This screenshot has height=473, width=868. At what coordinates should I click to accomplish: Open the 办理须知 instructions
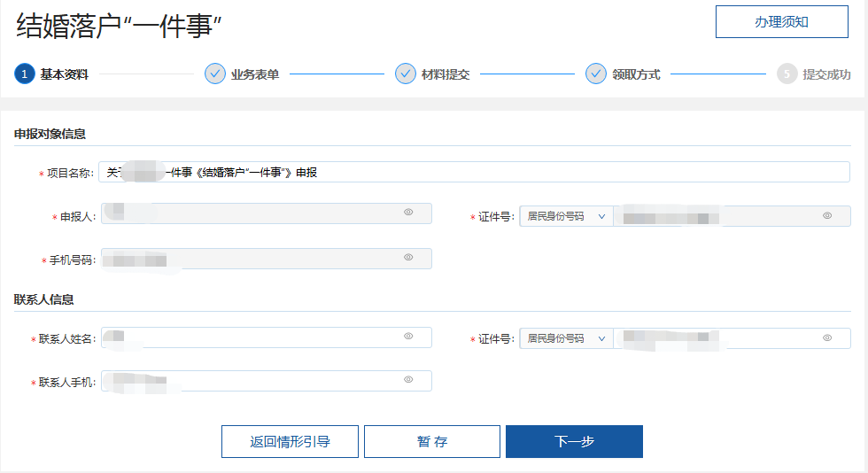point(781,22)
